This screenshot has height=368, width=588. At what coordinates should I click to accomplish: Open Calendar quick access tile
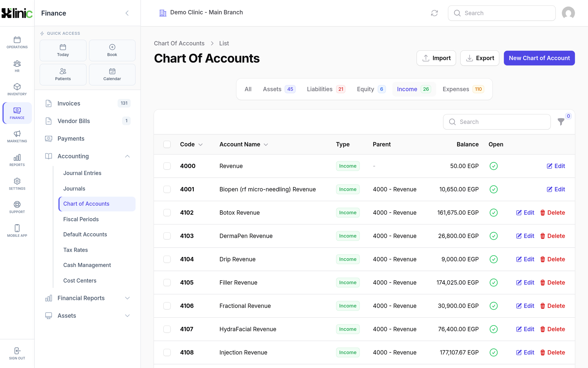tap(112, 74)
